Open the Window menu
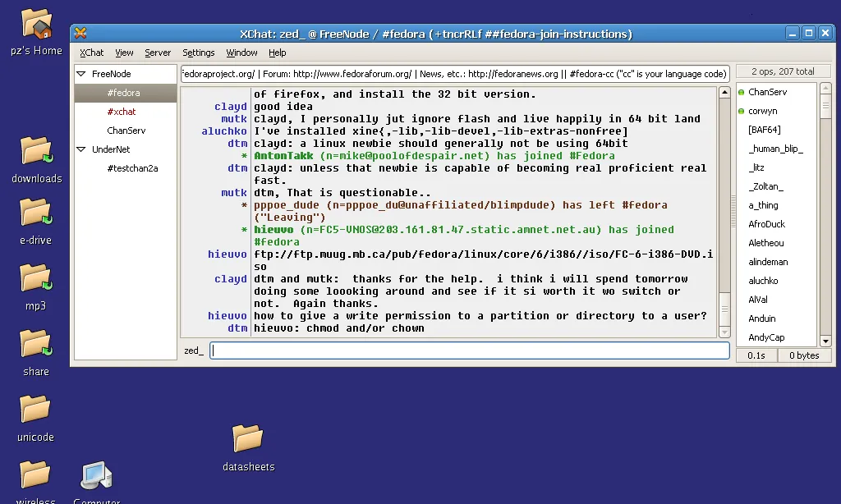 241,53
